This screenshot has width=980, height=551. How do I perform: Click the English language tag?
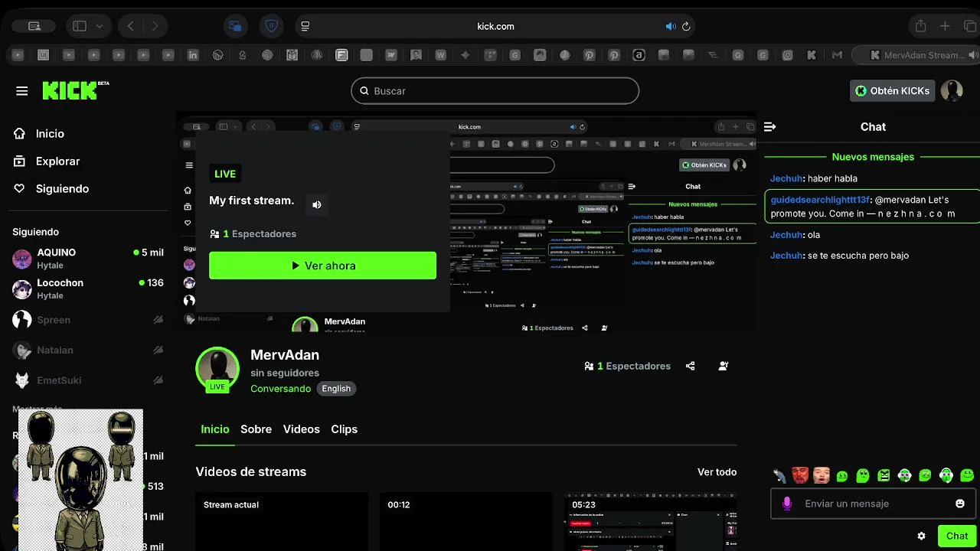336,389
